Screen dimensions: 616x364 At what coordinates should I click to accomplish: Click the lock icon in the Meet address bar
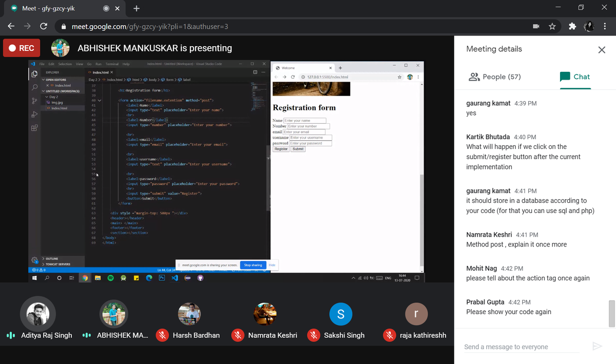[x=64, y=26]
